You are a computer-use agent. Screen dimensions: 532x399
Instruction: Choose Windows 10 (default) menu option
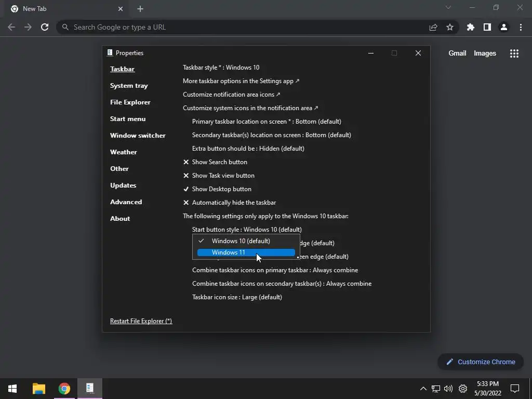[x=246, y=241]
